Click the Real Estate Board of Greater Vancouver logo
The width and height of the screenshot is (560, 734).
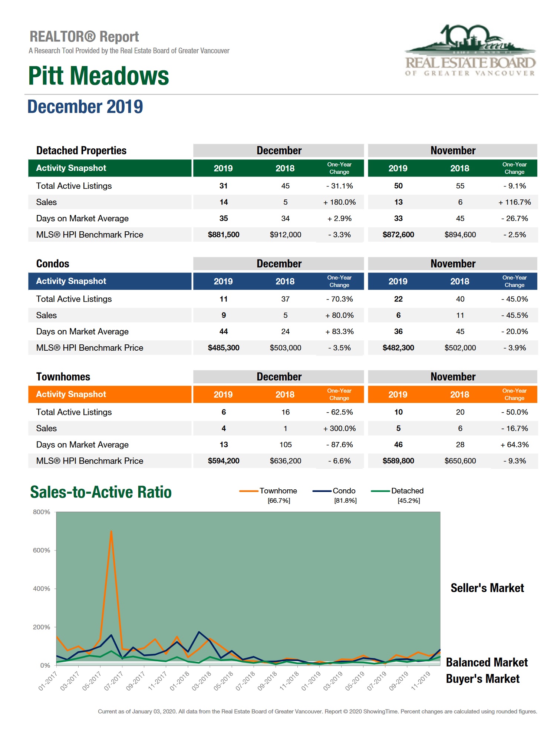(470, 51)
